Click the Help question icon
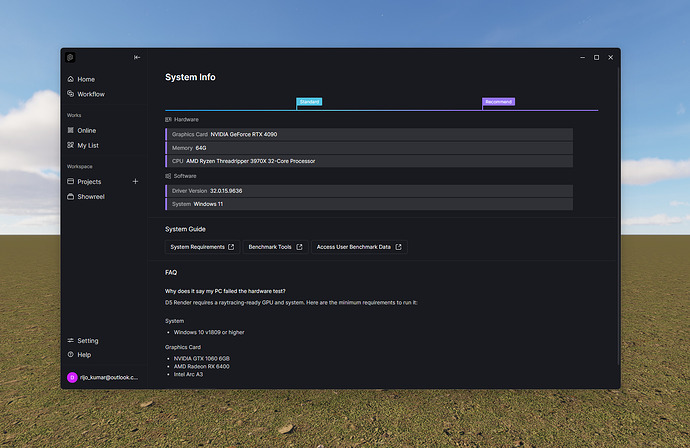This screenshot has height=448, width=690. (x=70, y=354)
